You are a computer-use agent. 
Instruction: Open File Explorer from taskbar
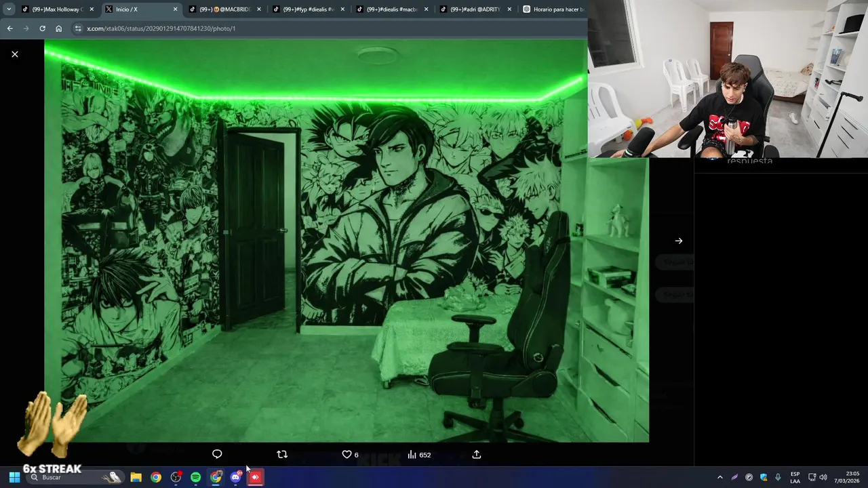coord(136,477)
